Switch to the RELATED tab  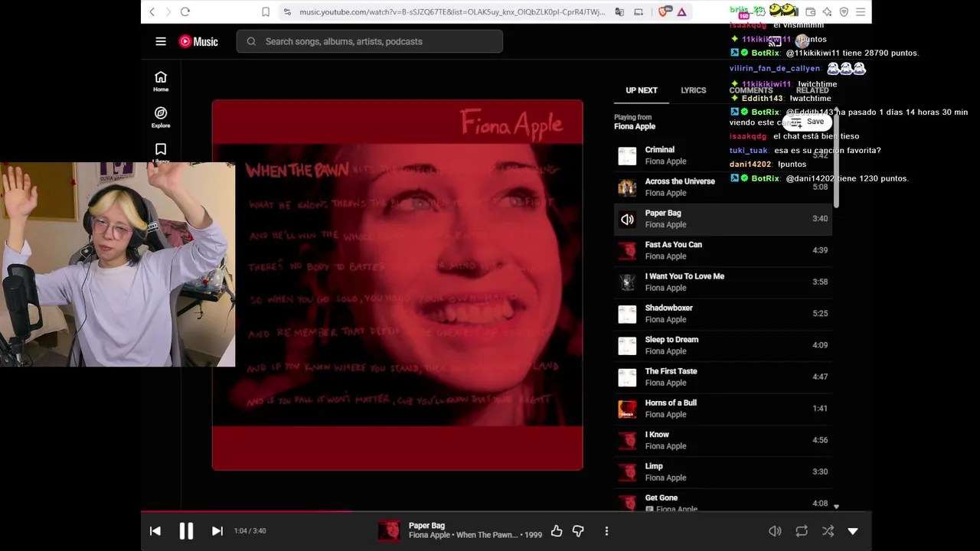[x=812, y=90]
